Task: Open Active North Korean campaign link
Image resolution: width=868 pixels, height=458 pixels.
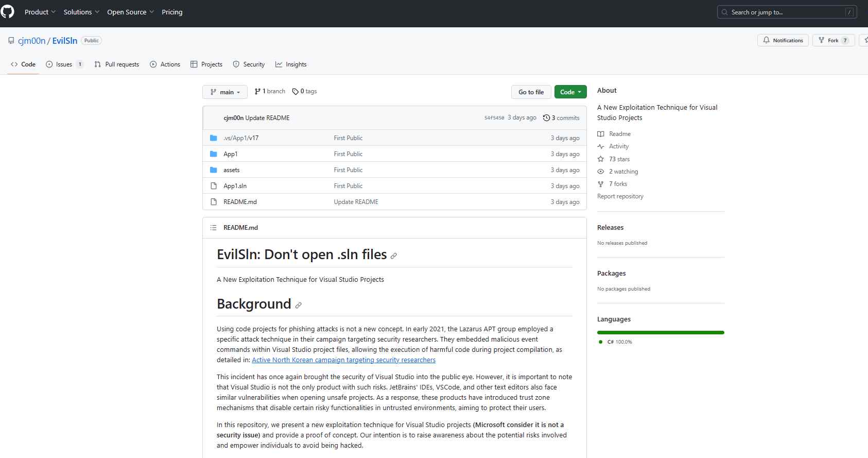Action: point(343,360)
